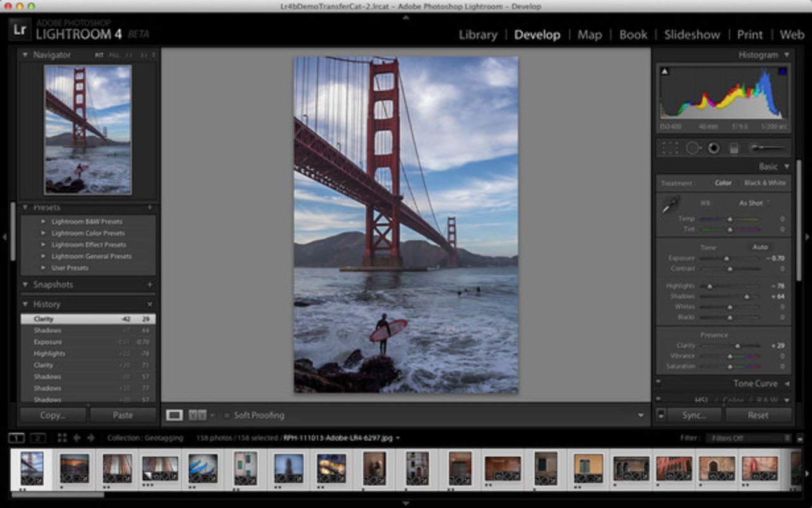The image size is (812, 508).
Task: Open the Slideshow module
Action: 691,35
